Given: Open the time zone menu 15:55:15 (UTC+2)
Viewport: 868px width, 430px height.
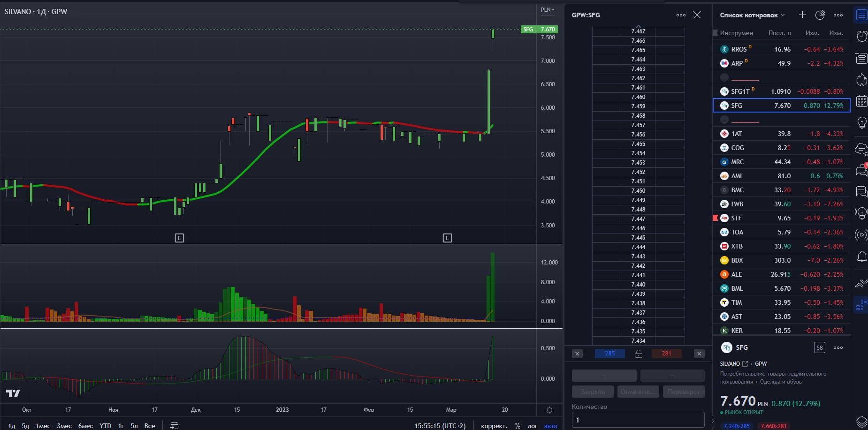Looking at the screenshot, I should [440, 426].
